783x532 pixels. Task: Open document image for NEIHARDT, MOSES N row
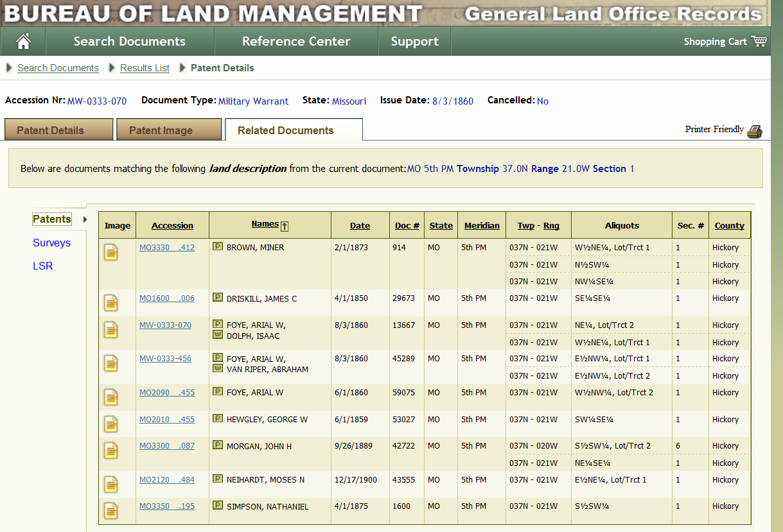point(111,485)
